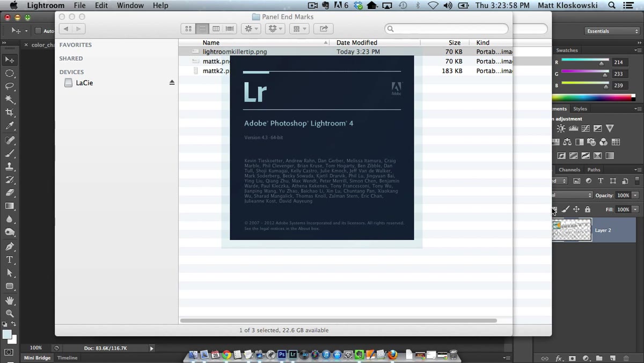644x363 pixels.
Task: Click the Finder share button
Action: [324, 28]
